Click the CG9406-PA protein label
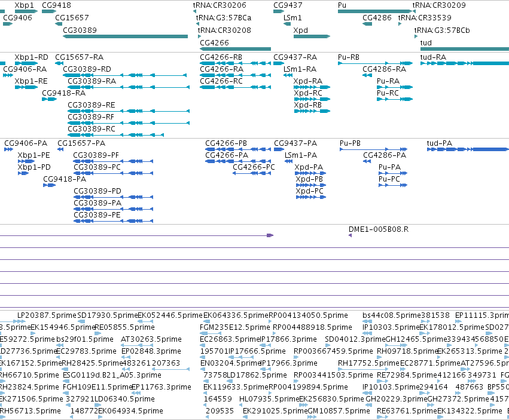 pos(26,143)
